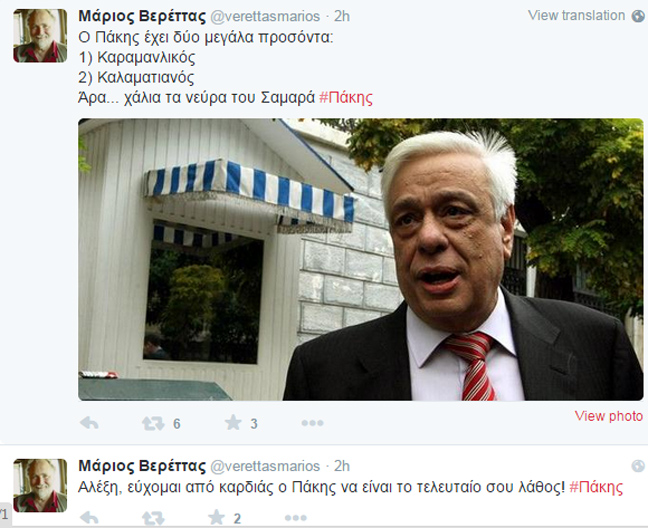Click first tweet's profile avatar

pos(40,36)
